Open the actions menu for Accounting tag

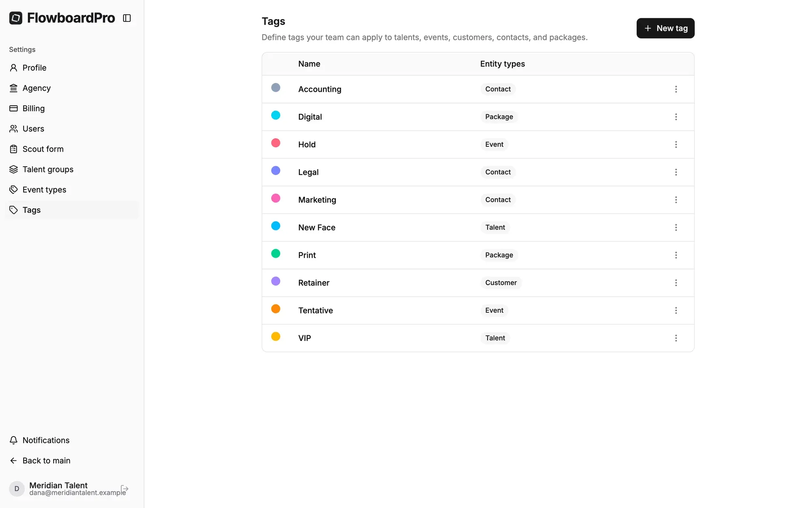click(x=676, y=89)
